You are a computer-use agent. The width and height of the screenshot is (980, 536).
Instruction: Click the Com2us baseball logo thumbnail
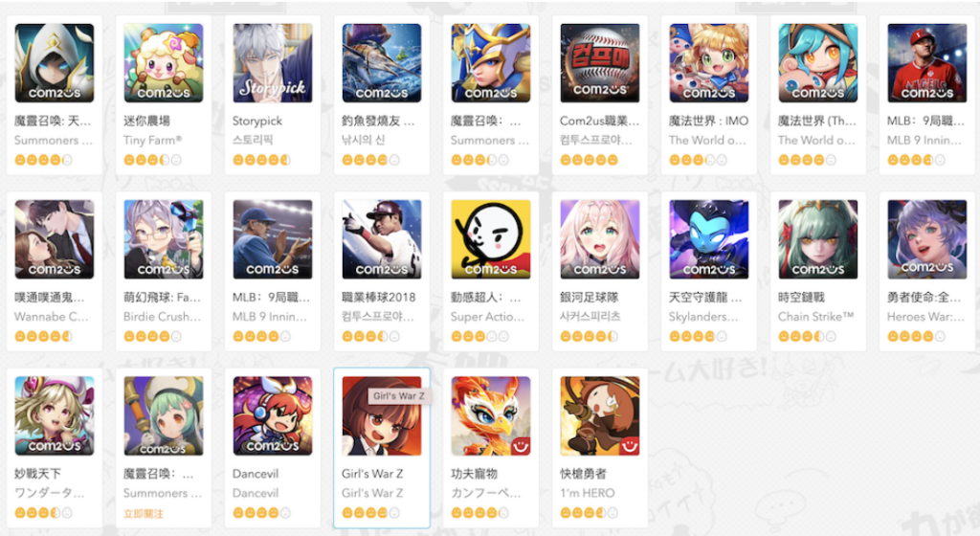click(599, 63)
